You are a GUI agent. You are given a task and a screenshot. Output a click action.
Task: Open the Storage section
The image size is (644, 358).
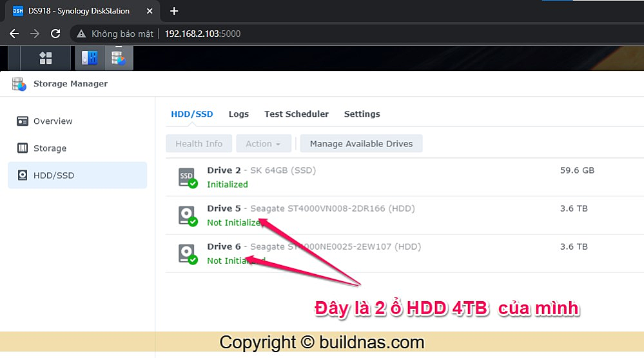(x=77, y=148)
